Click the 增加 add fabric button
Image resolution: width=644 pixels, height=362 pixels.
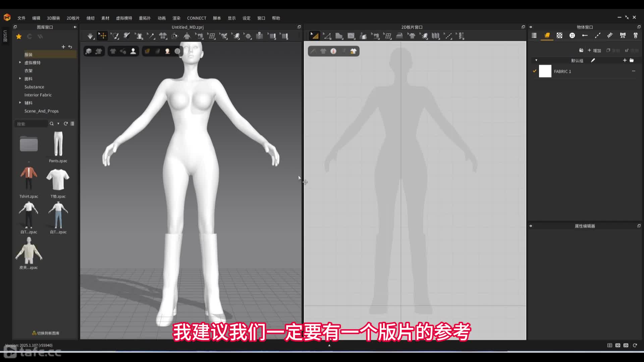594,51
